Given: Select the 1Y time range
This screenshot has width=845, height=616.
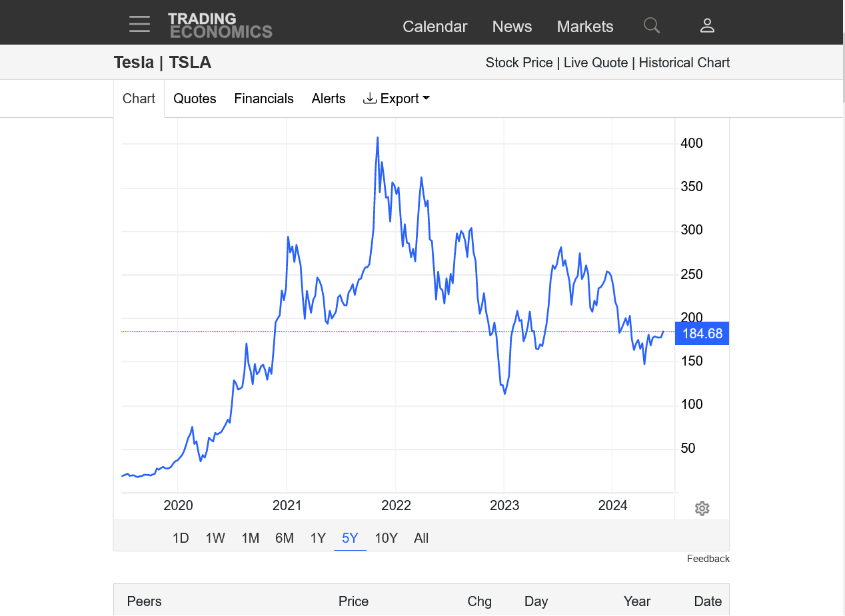Looking at the screenshot, I should coord(318,538).
